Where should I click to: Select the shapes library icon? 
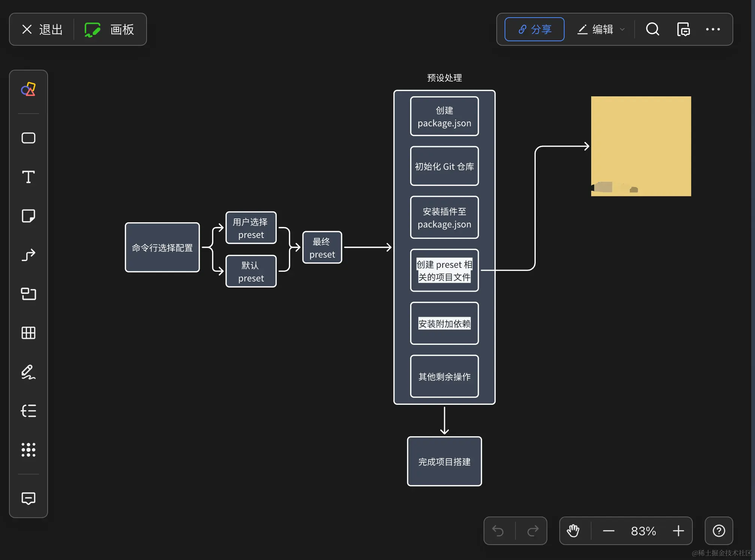(28, 90)
